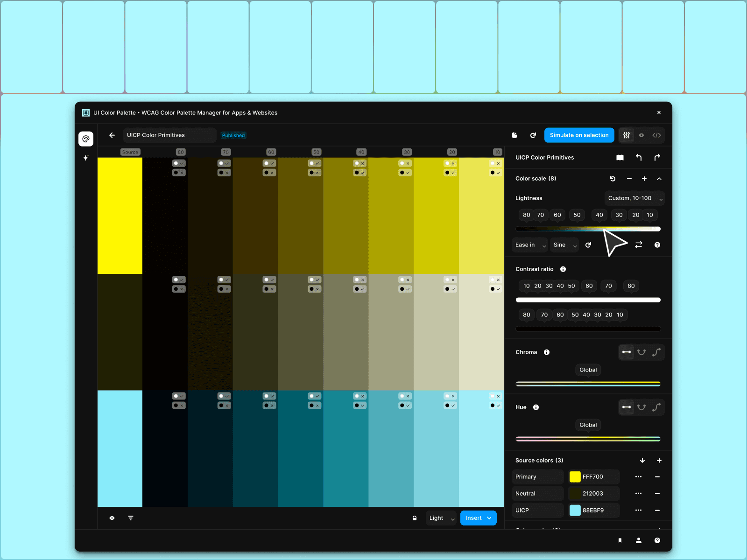The width and height of the screenshot is (747, 560).
Task: Switch to the eye preview tab
Action: tap(641, 135)
